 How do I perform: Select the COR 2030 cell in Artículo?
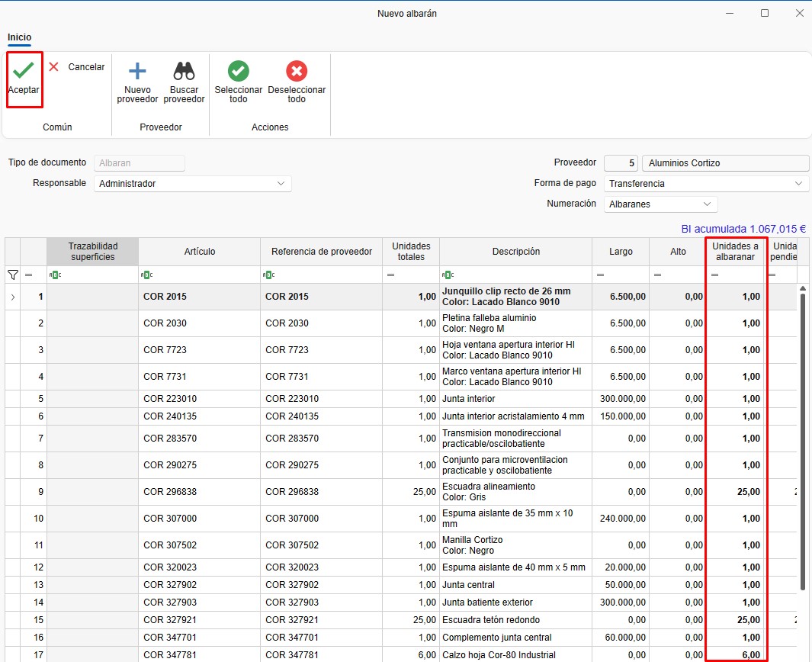coord(199,323)
